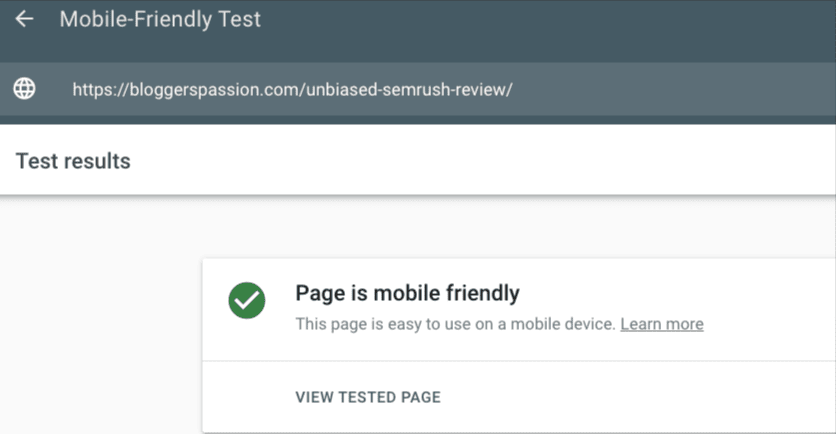Click the white Test results bar's empty area

point(480,160)
